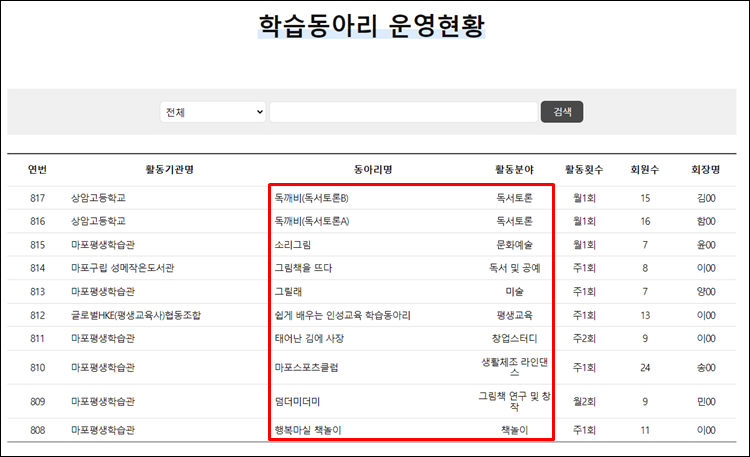Click row number 817

click(x=37, y=198)
